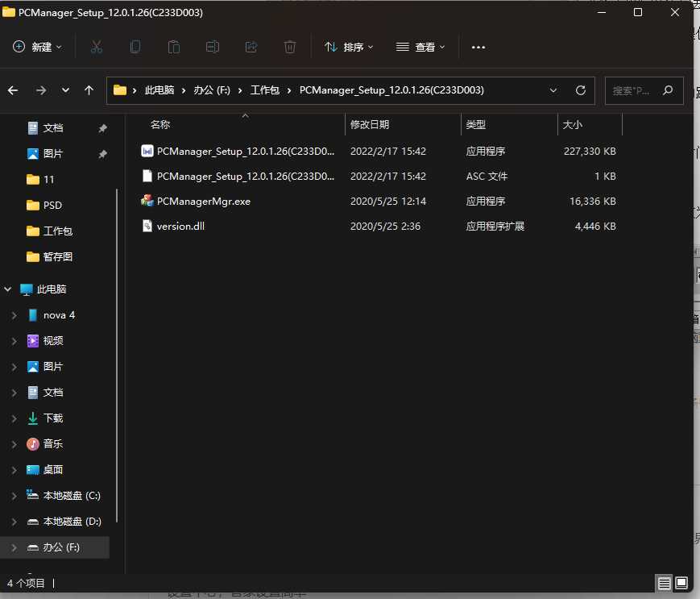
Task: Click the search box field
Action: [644, 90]
